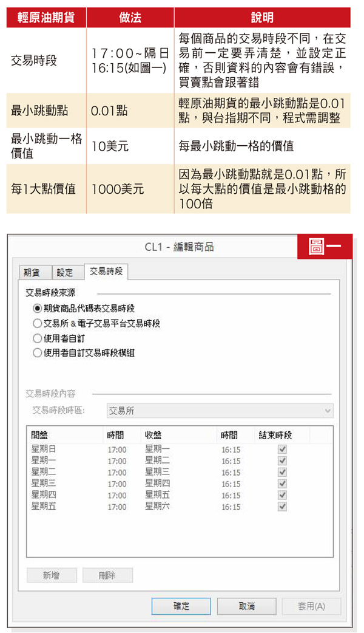
Task: Toggle 結束時段 checkbox for 星期日 row
Action: [282, 450]
